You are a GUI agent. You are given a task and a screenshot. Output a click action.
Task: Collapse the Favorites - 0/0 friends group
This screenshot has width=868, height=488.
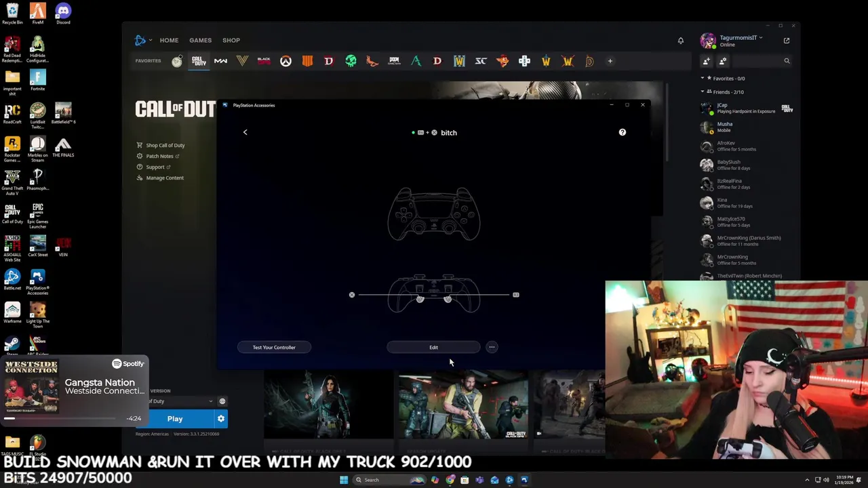click(x=703, y=79)
